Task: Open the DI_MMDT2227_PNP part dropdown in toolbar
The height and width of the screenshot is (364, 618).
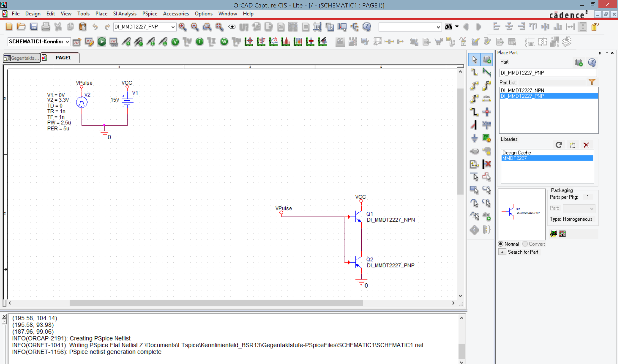Action: pyautogui.click(x=173, y=27)
